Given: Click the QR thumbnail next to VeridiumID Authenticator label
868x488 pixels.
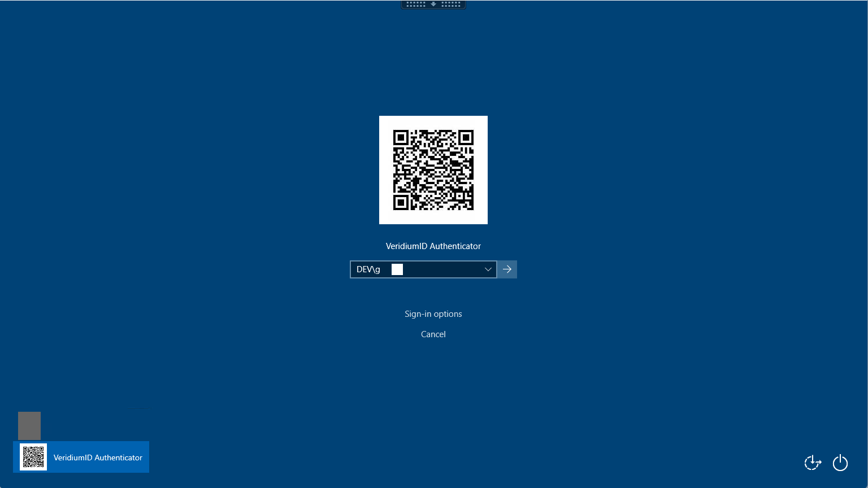Looking at the screenshot, I should (x=33, y=457).
